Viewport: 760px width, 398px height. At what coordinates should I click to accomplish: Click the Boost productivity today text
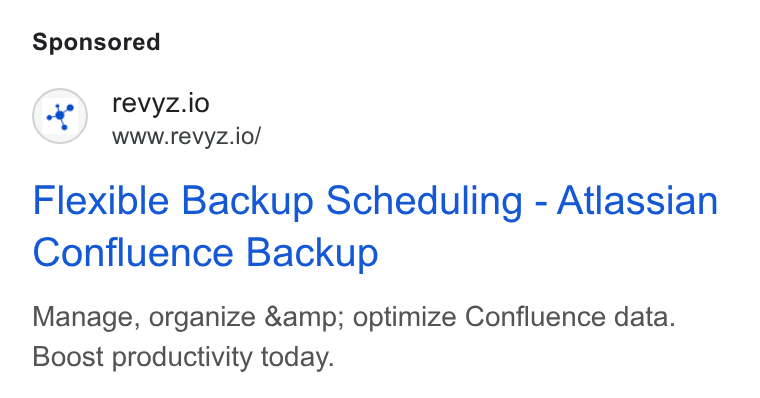[183, 358]
